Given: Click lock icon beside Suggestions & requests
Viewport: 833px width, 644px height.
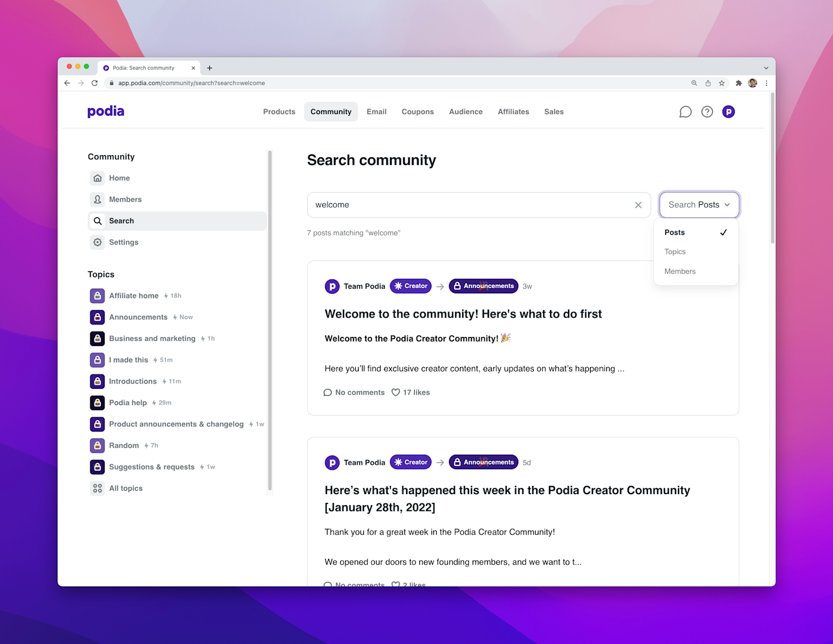Looking at the screenshot, I should tap(97, 467).
